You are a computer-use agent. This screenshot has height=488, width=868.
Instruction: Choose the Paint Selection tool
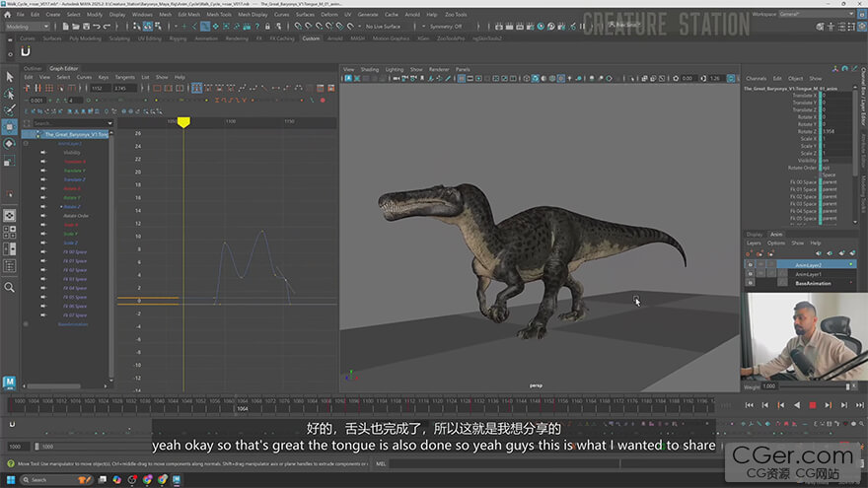click(10, 109)
